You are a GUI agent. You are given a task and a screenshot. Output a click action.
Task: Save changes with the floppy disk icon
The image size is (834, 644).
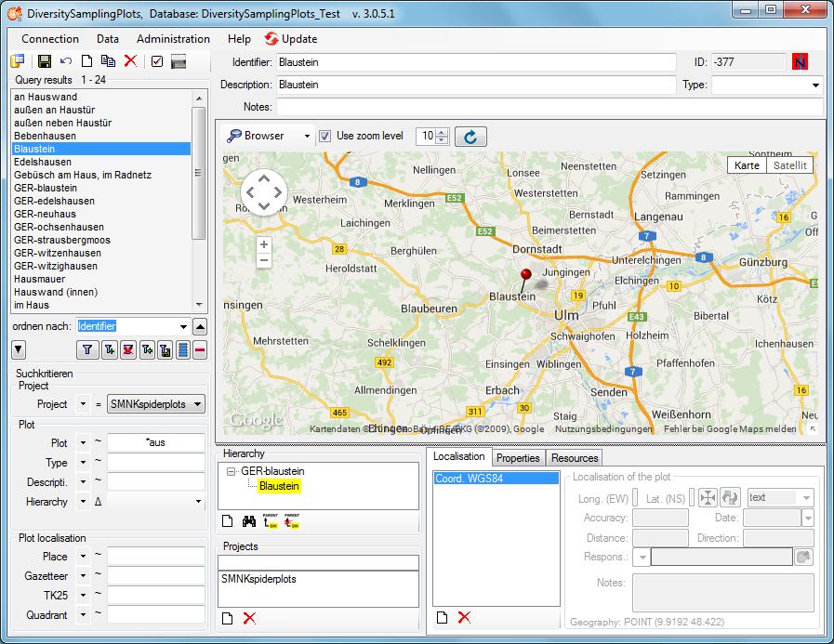click(45, 61)
